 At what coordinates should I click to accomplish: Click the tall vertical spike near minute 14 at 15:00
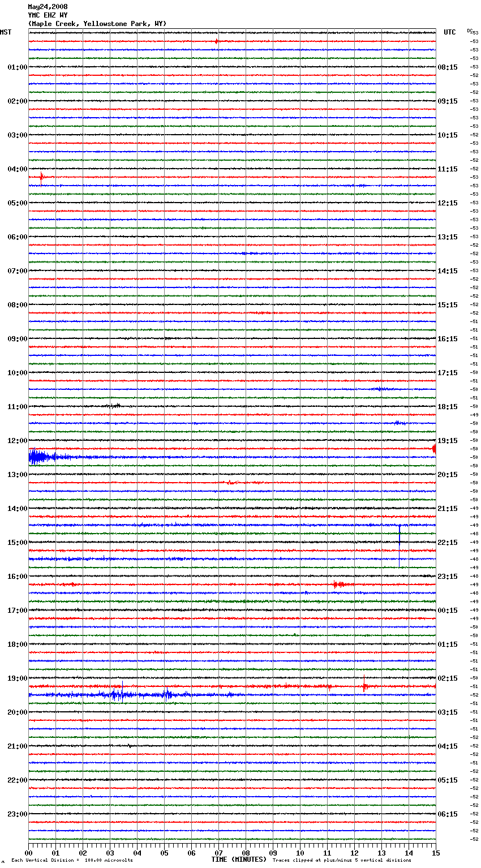coord(400,546)
